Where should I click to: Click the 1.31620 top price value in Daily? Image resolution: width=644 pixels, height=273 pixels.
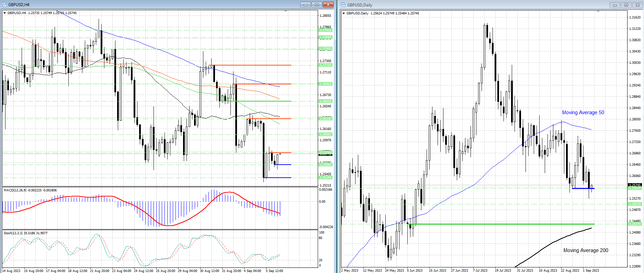[635, 17]
